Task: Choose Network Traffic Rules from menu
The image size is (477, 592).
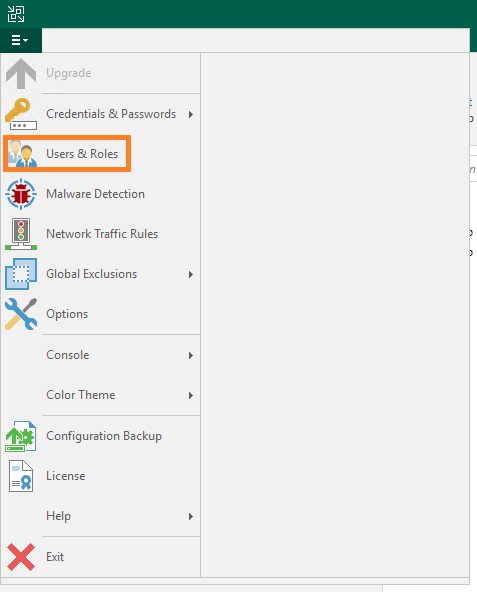Action: click(x=100, y=234)
